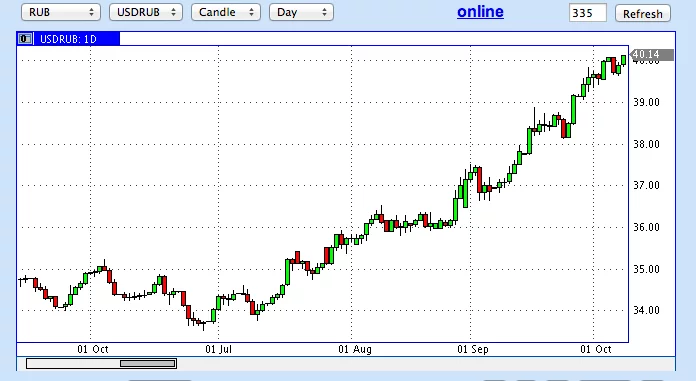Screen dimensions: 696x381
Task: Open the RUB currency dropdown
Action: tap(61, 12)
